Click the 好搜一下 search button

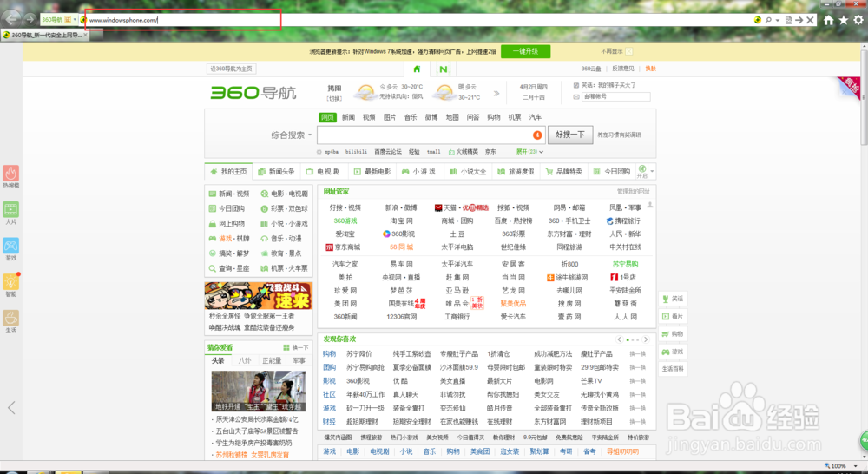(570, 135)
